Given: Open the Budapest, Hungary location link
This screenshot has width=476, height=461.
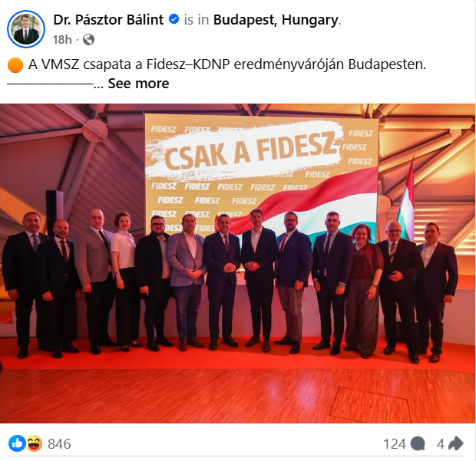Looking at the screenshot, I should click(x=276, y=20).
